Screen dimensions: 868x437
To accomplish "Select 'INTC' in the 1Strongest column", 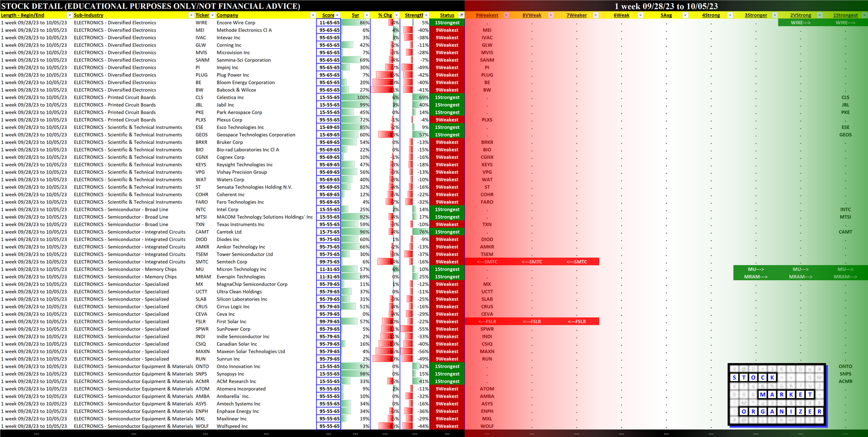I will click(x=845, y=209).
